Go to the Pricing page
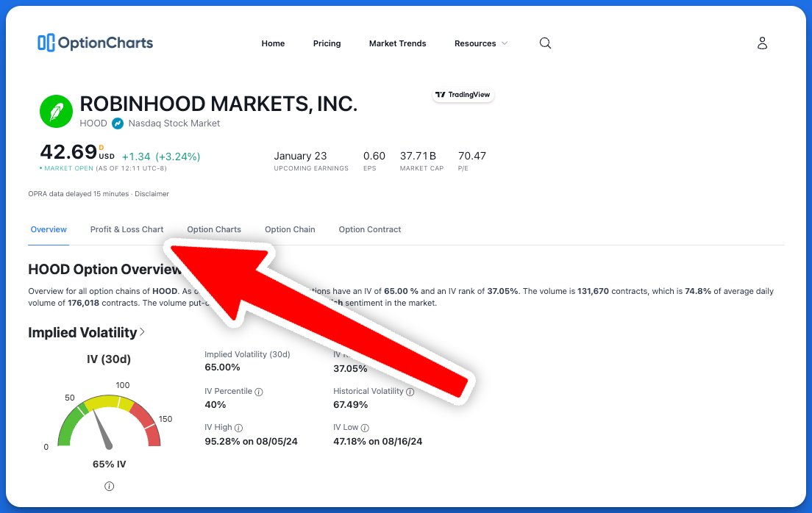Screen dimensions: 812x513 tap(327, 43)
